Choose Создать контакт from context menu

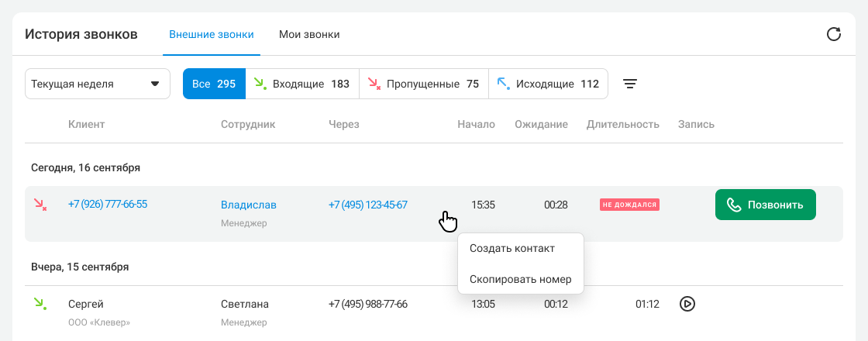pyautogui.click(x=512, y=248)
